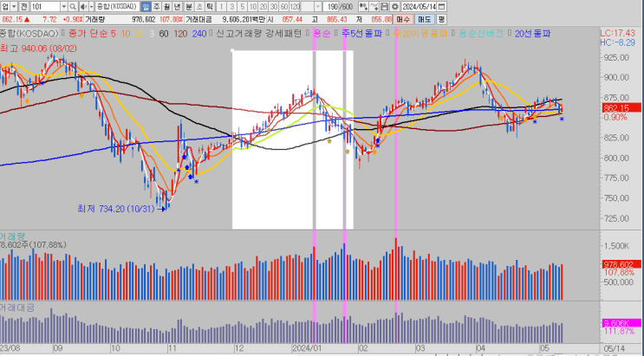Switch to 초 second chart
Viewport: 644px width, 356px height.
[199, 7]
